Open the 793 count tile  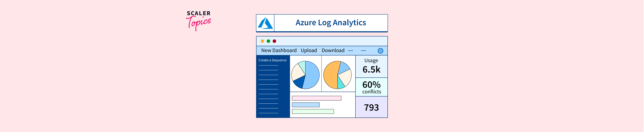click(x=371, y=107)
